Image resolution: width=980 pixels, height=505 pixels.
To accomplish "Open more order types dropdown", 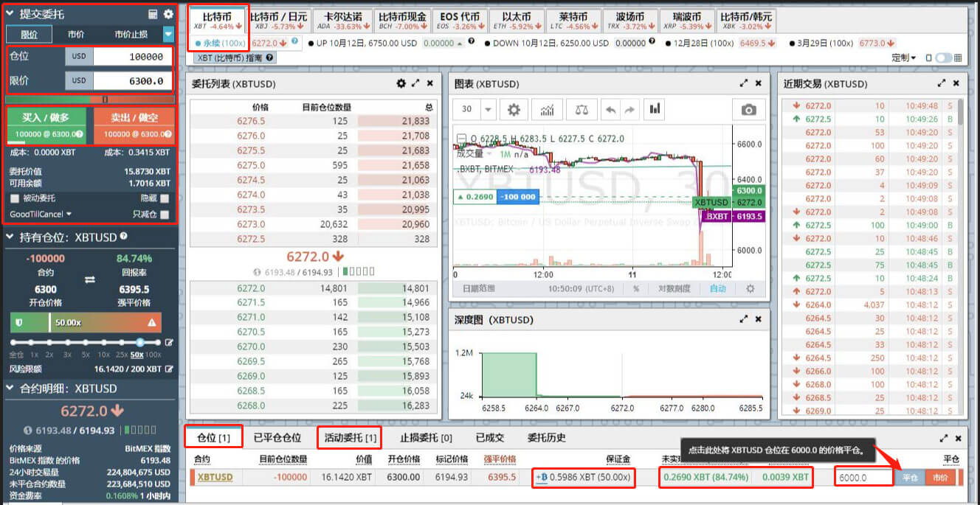I will click(x=168, y=34).
